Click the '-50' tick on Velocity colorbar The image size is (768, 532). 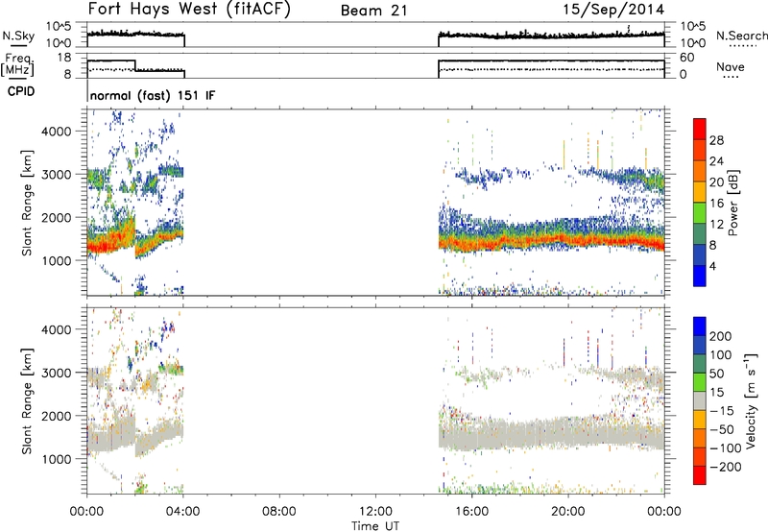pos(722,429)
